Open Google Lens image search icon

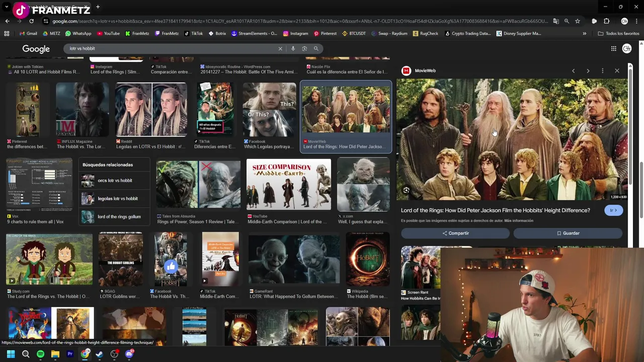pyautogui.click(x=304, y=49)
